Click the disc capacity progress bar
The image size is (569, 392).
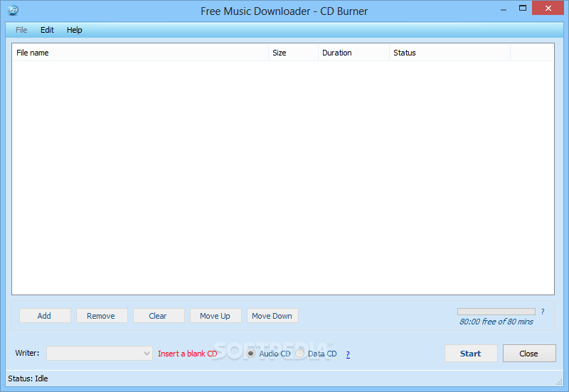point(496,312)
